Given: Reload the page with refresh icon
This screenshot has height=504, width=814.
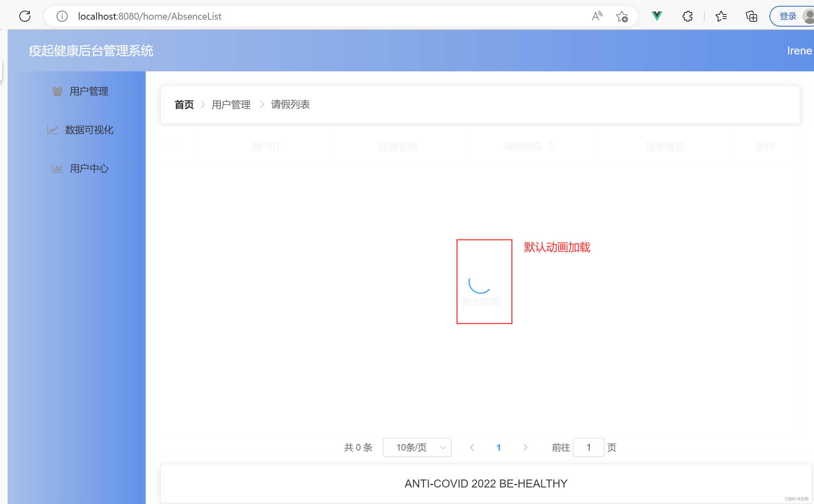Looking at the screenshot, I should click(24, 16).
